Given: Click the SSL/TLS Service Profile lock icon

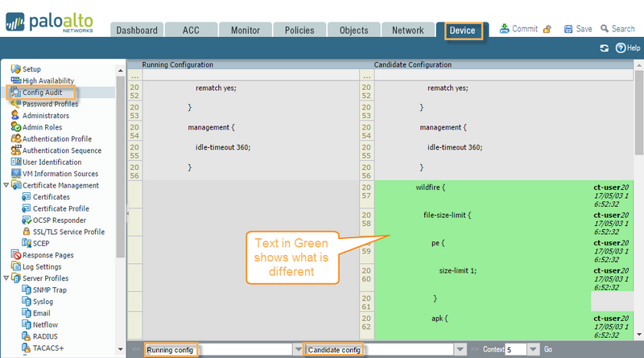Looking at the screenshot, I should (x=27, y=231).
